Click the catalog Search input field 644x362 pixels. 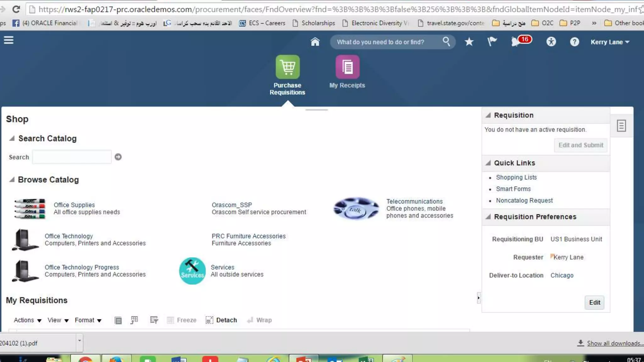pos(72,157)
